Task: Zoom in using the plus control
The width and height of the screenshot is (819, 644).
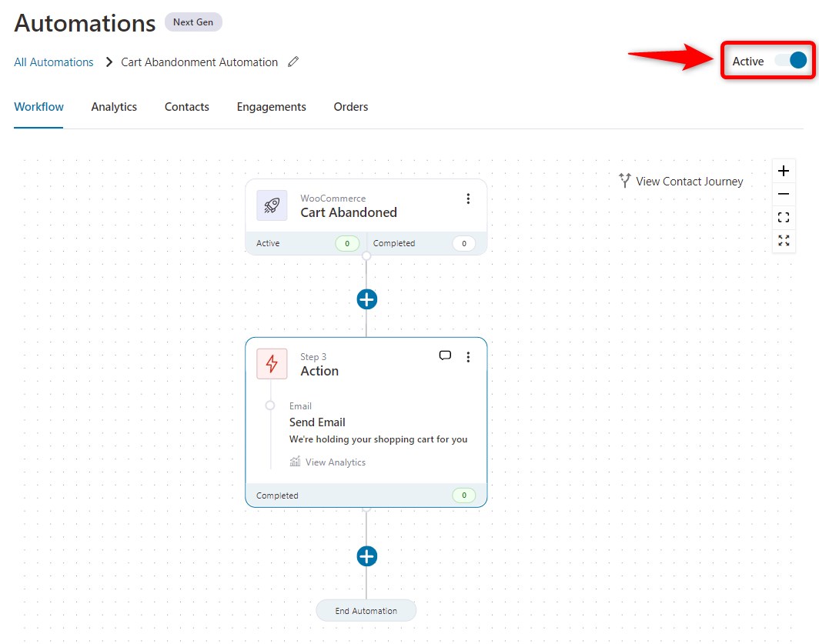Action: click(784, 170)
